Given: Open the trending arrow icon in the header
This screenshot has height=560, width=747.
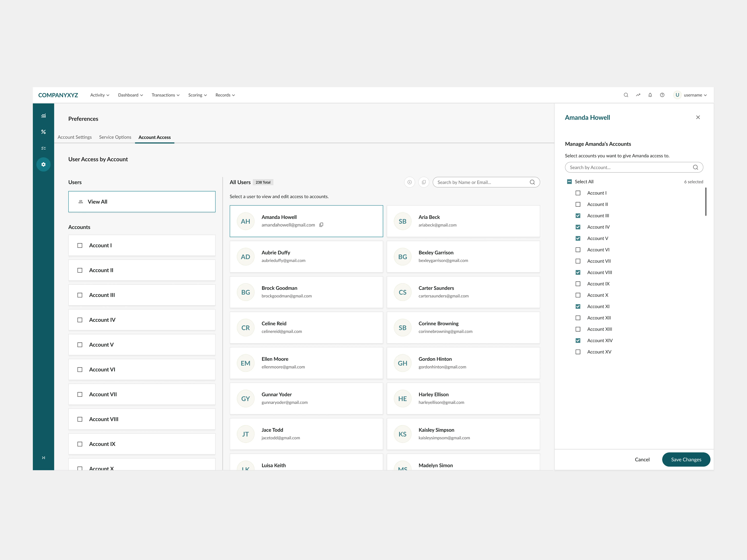Looking at the screenshot, I should point(638,95).
